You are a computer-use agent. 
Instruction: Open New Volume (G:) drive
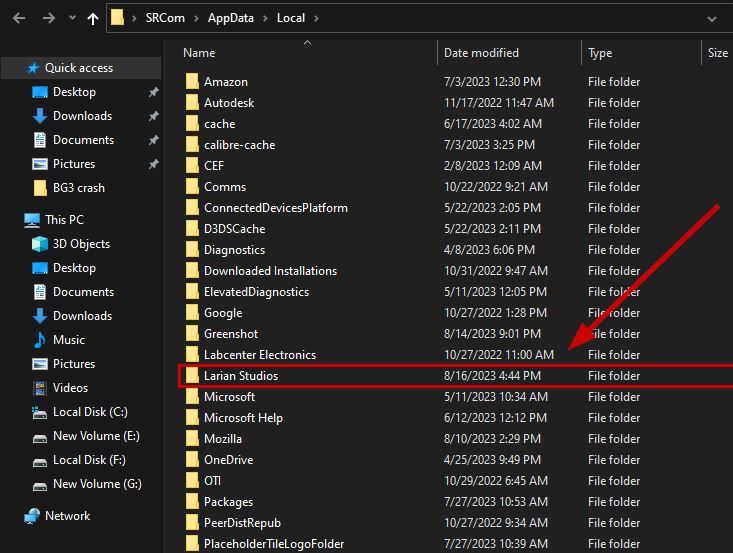(x=97, y=484)
